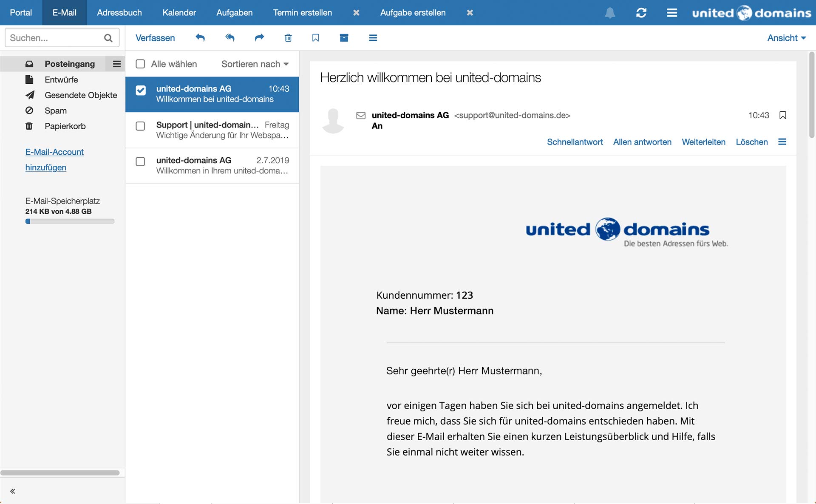
Task: Close the Termin erstellen tab
Action: pyautogui.click(x=356, y=13)
